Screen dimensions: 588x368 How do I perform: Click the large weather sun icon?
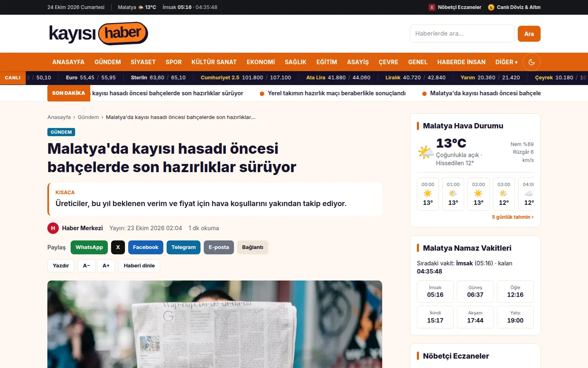coord(425,153)
